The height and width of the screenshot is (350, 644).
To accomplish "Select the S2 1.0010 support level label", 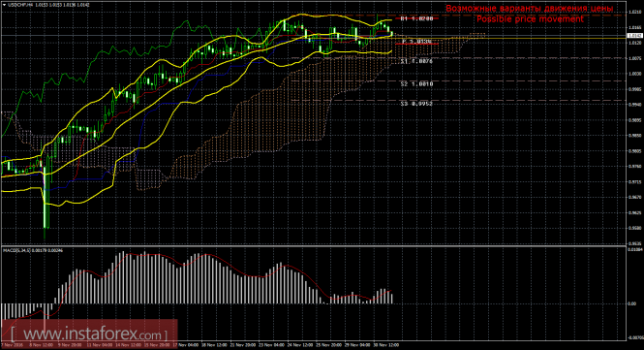I will (416, 84).
